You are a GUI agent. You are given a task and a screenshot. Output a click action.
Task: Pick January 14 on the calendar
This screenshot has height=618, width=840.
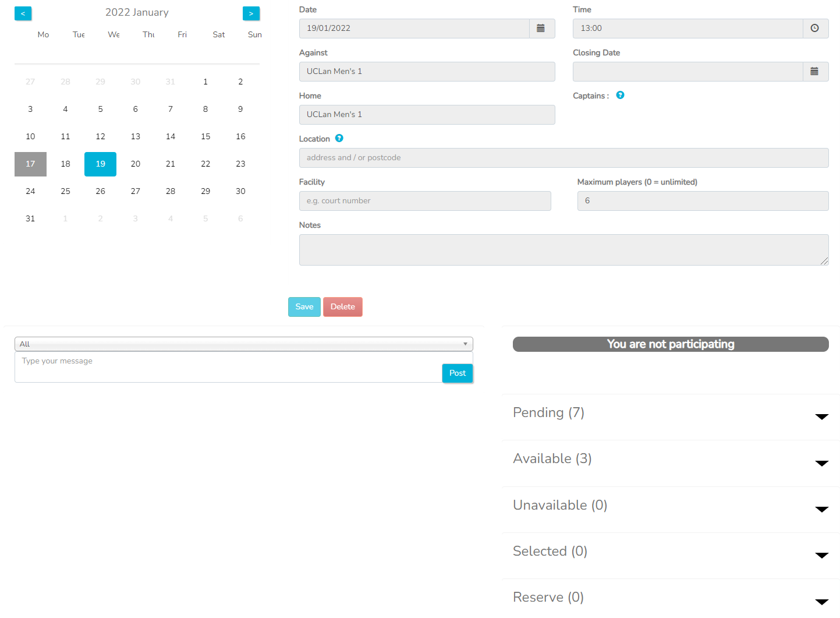click(x=171, y=137)
